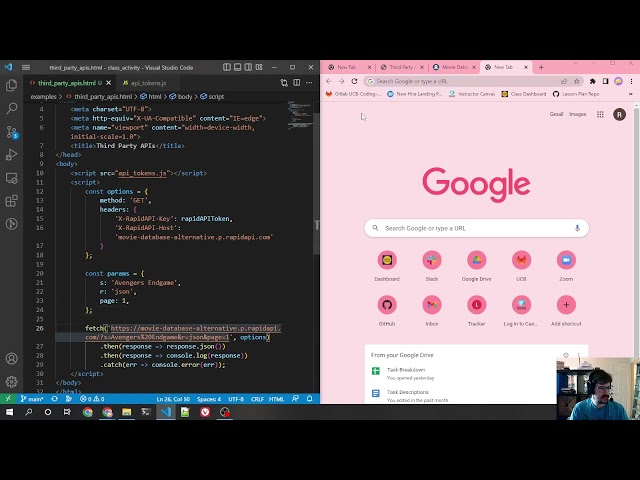This screenshot has width=640, height=480.
Task: Open Customize Layout icon
Action: pyautogui.click(x=259, y=67)
